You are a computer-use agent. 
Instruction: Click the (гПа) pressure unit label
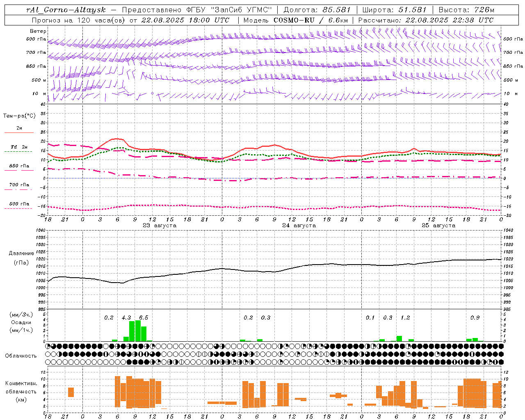click(x=21, y=263)
